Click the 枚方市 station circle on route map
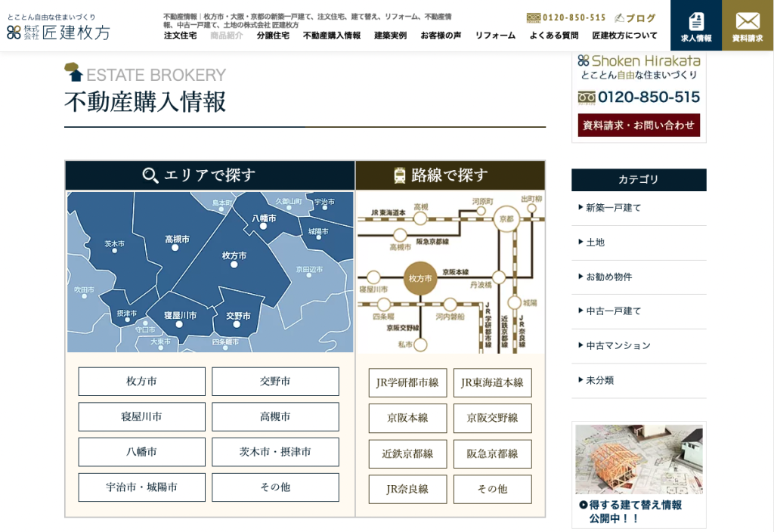 (x=420, y=278)
